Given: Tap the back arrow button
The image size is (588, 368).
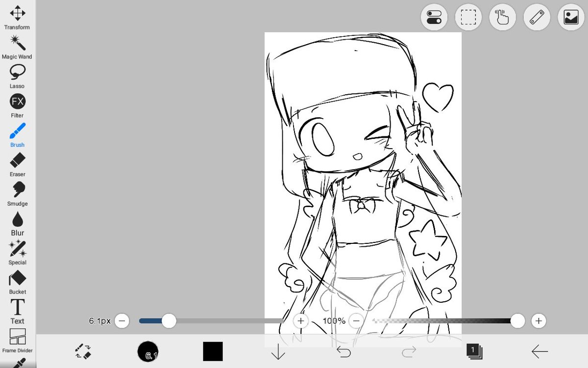Looking at the screenshot, I should point(539,351).
